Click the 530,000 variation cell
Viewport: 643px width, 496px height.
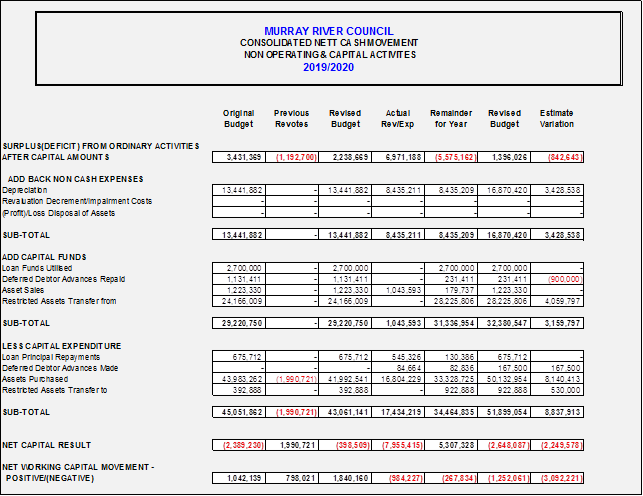point(557,390)
